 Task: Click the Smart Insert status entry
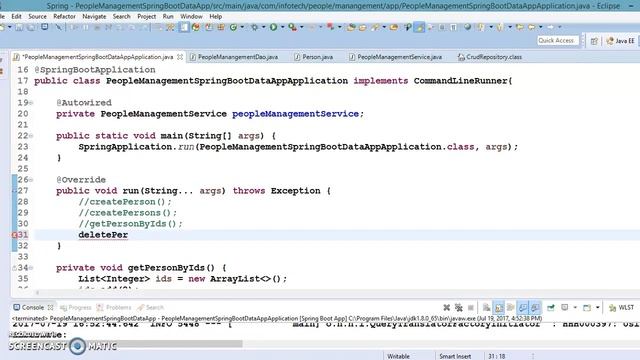coord(455,356)
